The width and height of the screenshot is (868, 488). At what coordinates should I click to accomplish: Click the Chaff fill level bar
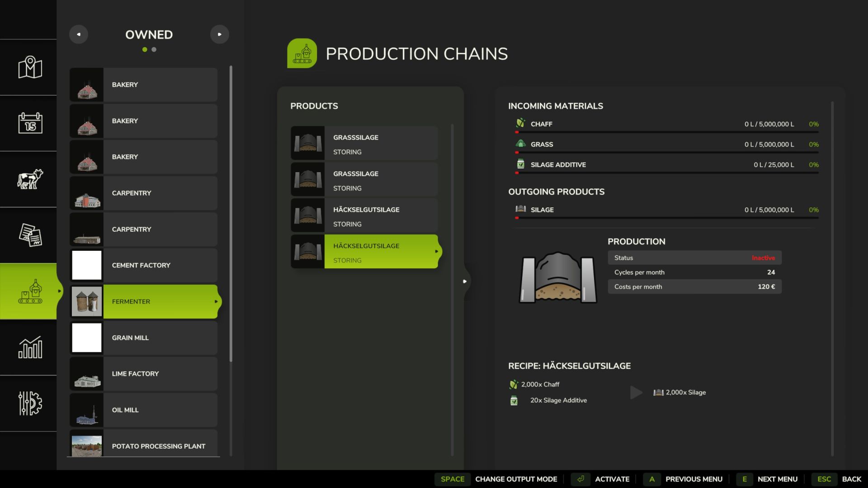[x=667, y=132]
